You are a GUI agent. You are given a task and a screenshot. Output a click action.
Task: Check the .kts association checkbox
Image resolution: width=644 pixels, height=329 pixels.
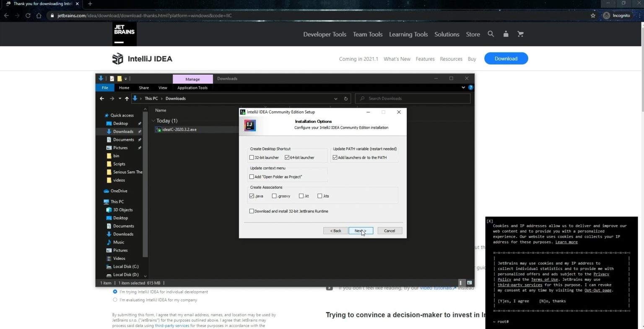[320, 196]
